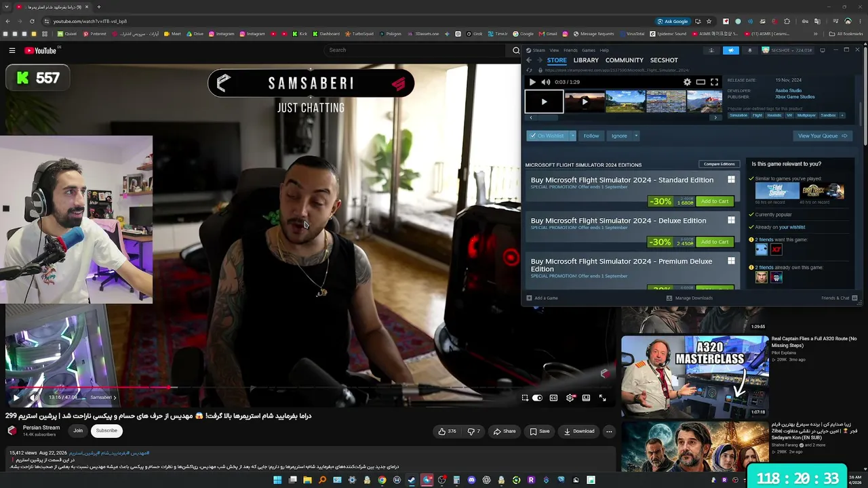The height and width of the screenshot is (488, 868).
Task: Download the YouTube video
Action: (579, 431)
